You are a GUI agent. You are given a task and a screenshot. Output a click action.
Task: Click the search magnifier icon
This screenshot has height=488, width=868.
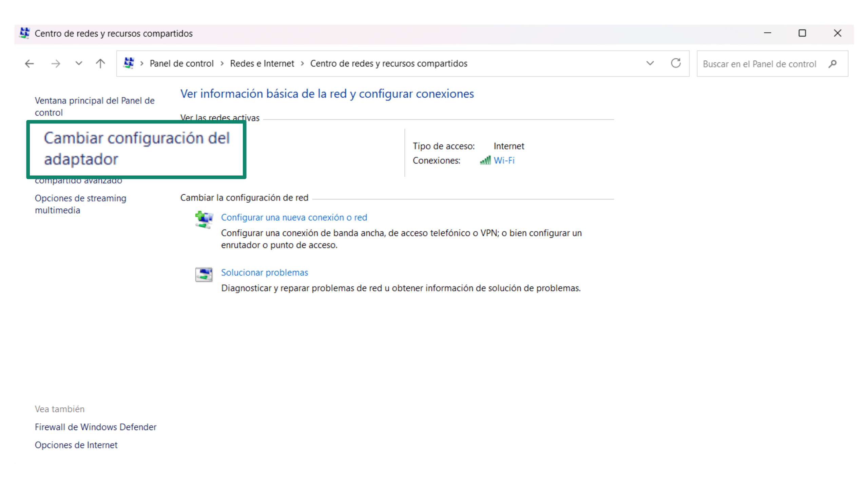click(833, 64)
